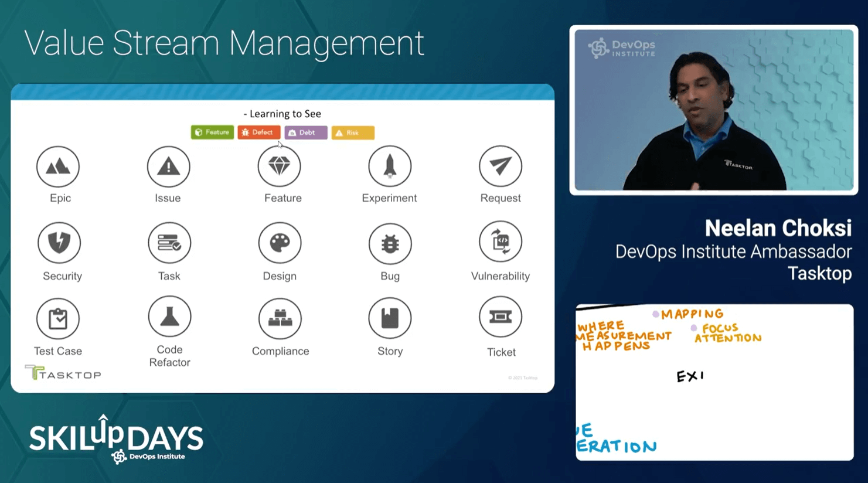Click the 'Issue' label
The width and height of the screenshot is (868, 483).
[168, 198]
